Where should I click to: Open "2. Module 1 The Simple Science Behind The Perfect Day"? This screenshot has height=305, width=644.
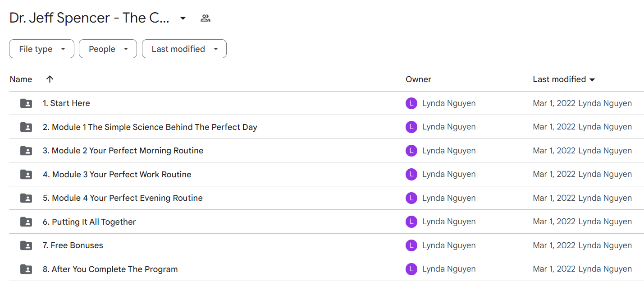150,127
